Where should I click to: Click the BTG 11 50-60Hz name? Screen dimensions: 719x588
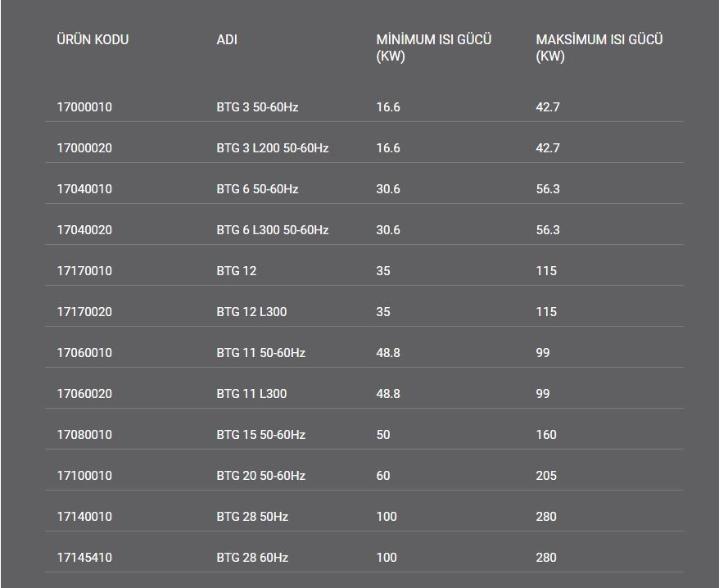click(261, 353)
